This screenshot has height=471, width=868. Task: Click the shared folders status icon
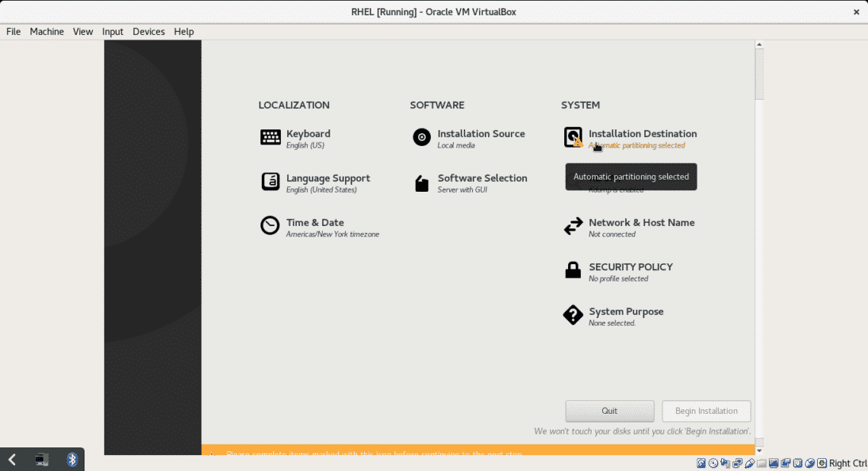[x=761, y=463]
